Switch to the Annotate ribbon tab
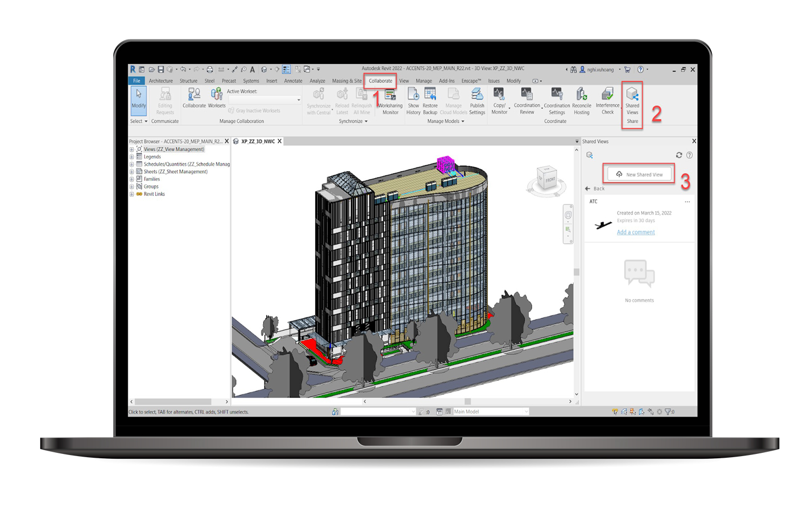This screenshot has width=812, height=507. pos(293,81)
